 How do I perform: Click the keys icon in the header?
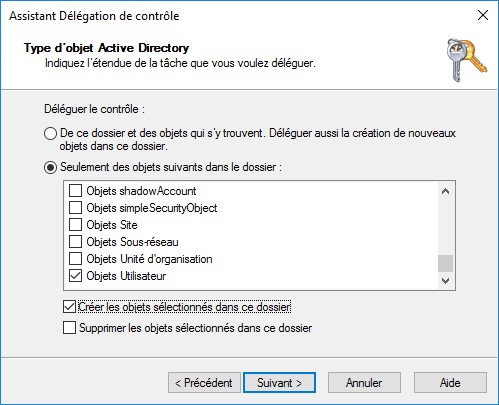(x=467, y=60)
